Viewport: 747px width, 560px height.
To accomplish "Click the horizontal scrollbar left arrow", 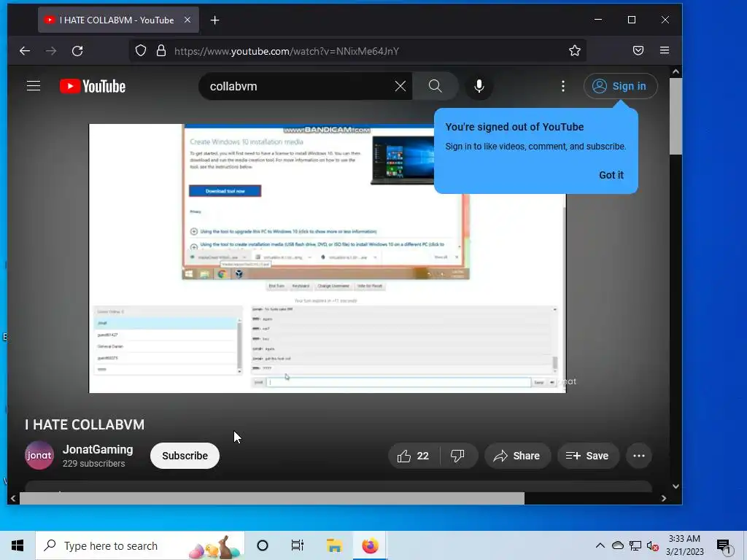I will [13, 498].
